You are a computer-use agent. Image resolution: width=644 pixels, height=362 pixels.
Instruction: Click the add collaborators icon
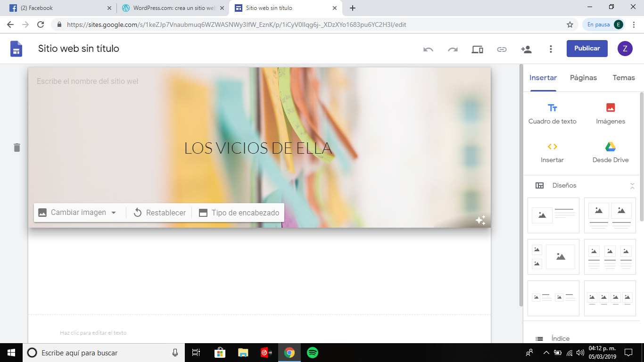pos(526,49)
